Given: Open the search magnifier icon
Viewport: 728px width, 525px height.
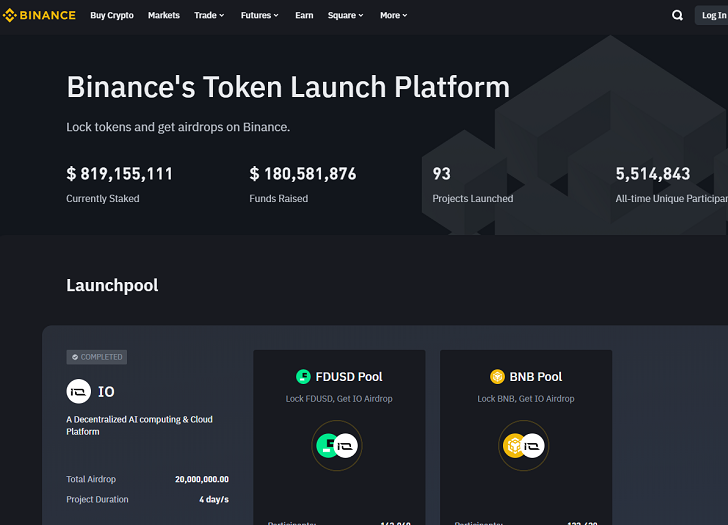Looking at the screenshot, I should 677,15.
